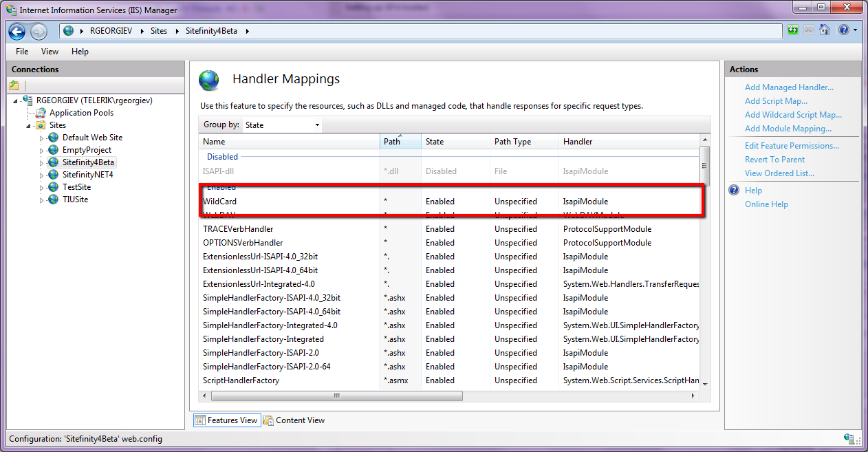
Task: Click the SitefinityNET4 site globe icon
Action: [x=53, y=175]
